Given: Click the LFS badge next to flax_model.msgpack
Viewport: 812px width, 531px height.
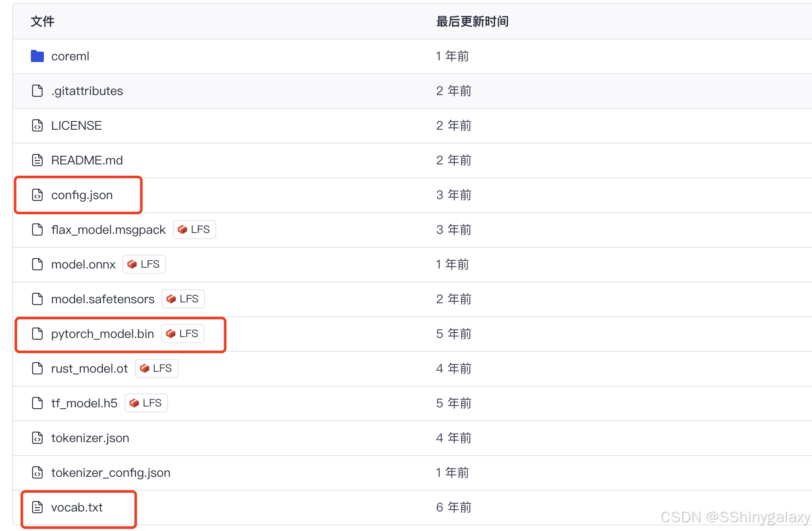Looking at the screenshot, I should coord(194,229).
